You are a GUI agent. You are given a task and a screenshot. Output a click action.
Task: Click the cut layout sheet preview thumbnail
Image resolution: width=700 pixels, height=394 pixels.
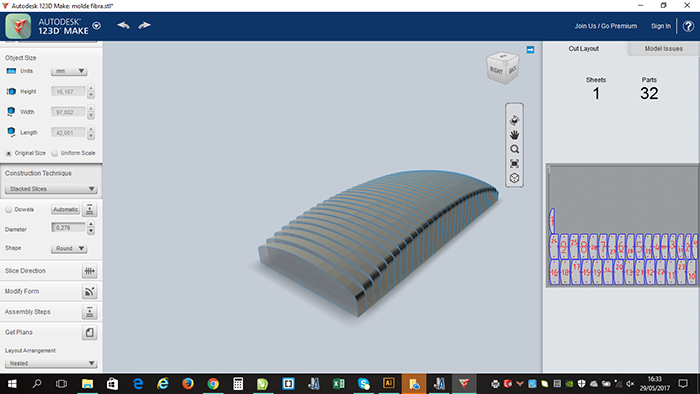[622, 225]
